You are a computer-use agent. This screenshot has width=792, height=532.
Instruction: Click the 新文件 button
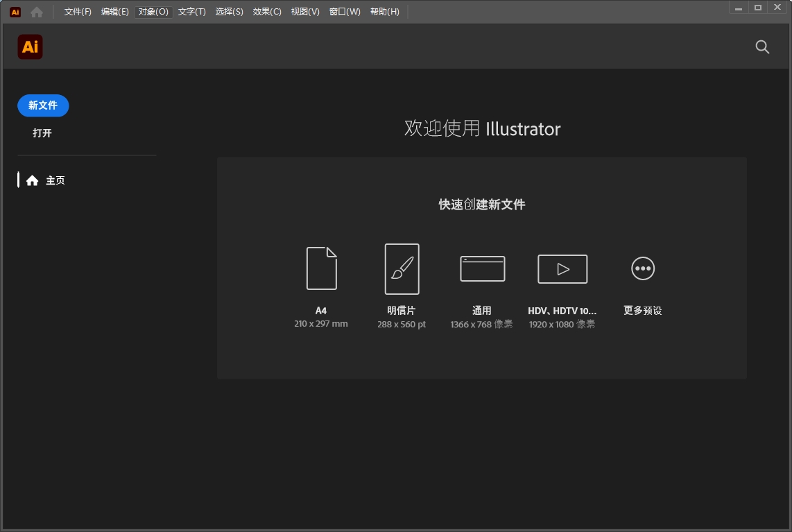coord(42,105)
